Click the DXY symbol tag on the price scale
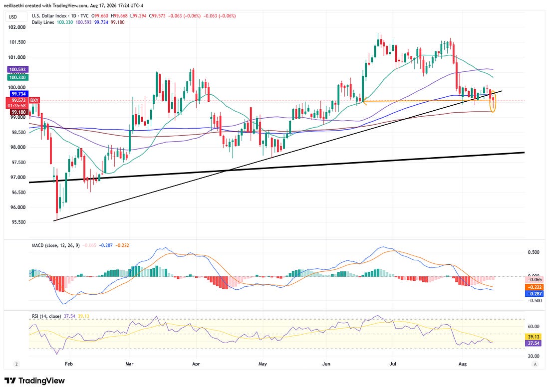Screen dimensions: 549x392 pyautogui.click(x=34, y=100)
